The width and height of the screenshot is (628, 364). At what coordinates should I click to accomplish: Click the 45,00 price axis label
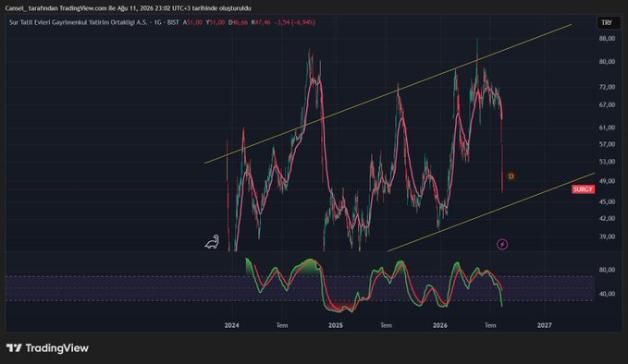point(607,202)
